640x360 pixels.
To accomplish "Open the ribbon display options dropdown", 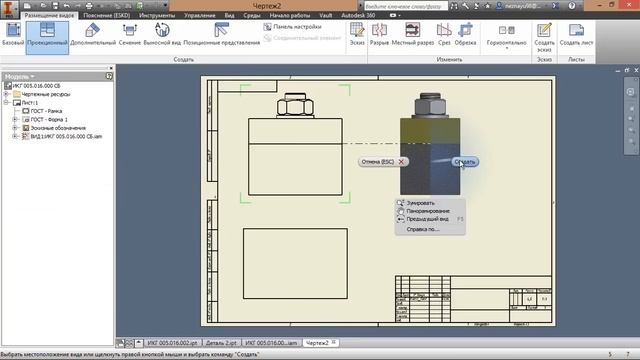I will [x=395, y=16].
